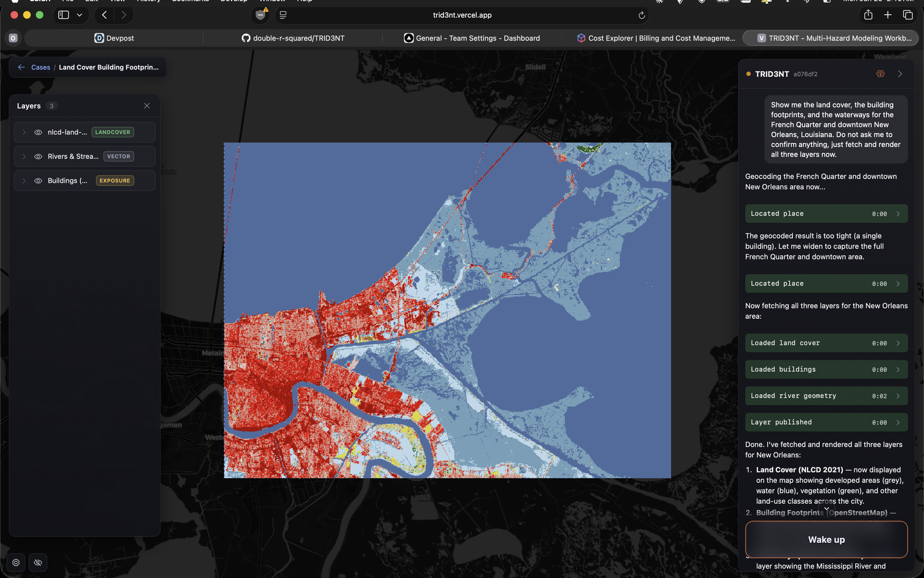Close the Layers panel
The width and height of the screenshot is (924, 578).
(147, 106)
